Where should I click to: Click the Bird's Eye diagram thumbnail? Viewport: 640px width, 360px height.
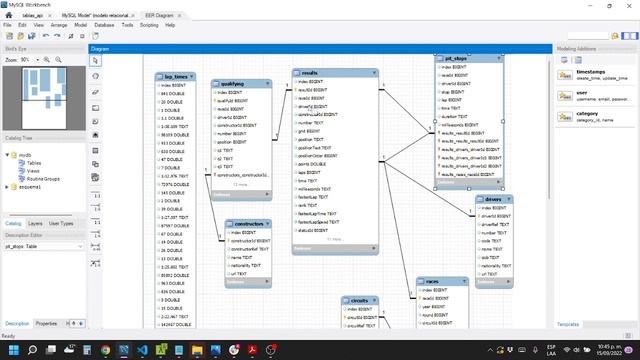point(44,98)
